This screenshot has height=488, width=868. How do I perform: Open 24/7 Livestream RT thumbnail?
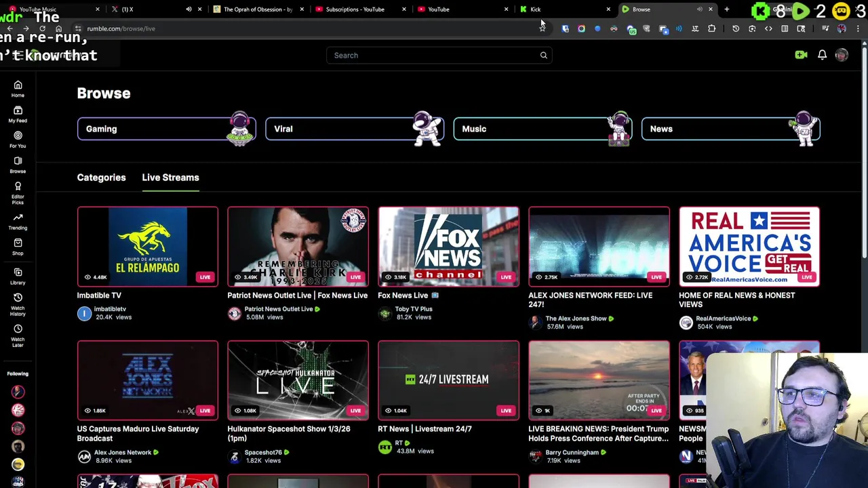tap(449, 380)
